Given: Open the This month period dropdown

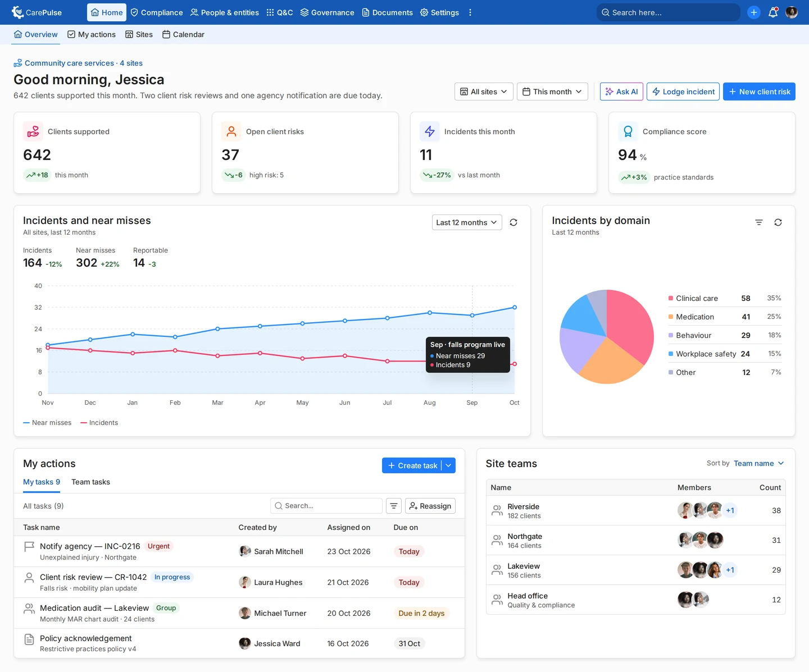Looking at the screenshot, I should [552, 92].
